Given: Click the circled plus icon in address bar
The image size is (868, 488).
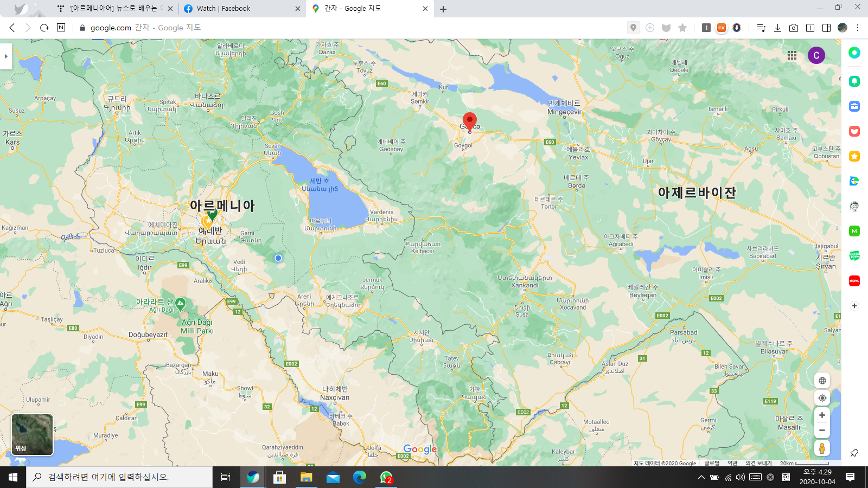Looking at the screenshot, I should 650,28.
